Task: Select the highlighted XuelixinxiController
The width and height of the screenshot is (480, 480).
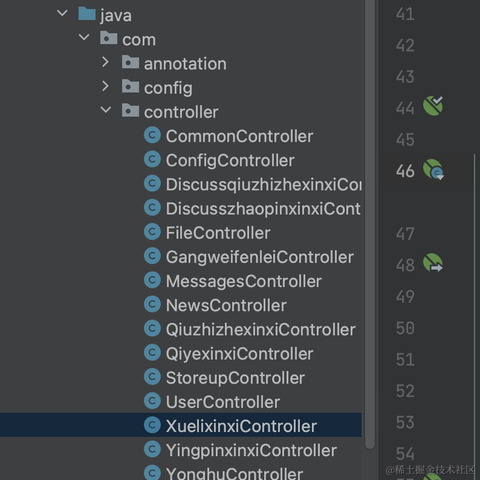Action: 181,425
